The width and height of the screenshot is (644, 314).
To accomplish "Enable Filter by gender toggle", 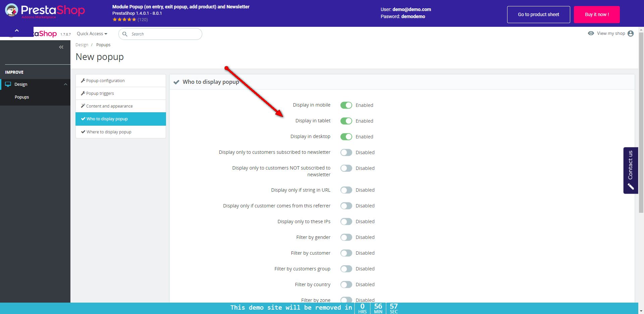I will tap(346, 237).
